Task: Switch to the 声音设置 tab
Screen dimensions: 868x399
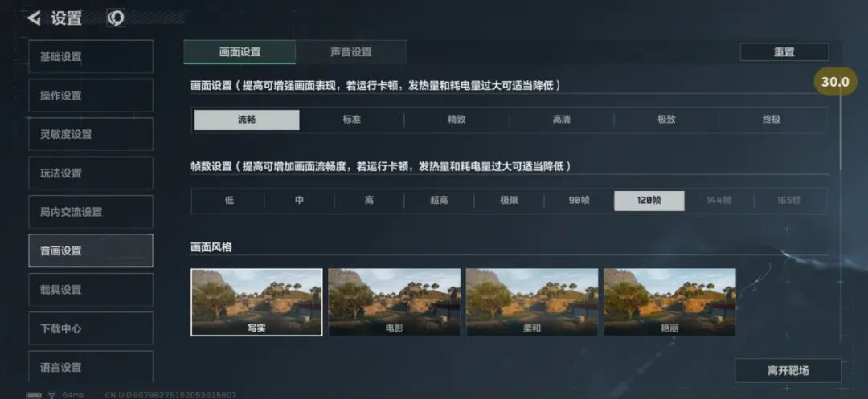Action: pyautogui.click(x=351, y=52)
